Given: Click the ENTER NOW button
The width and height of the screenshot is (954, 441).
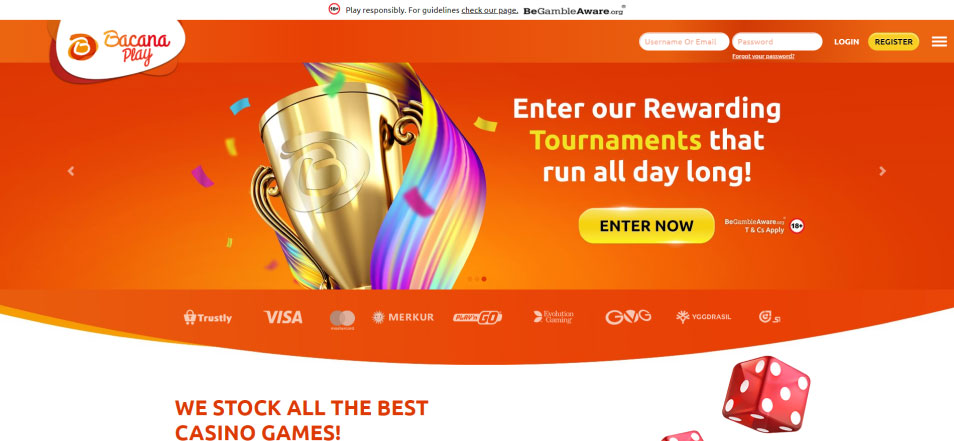Looking at the screenshot, I should [x=646, y=226].
